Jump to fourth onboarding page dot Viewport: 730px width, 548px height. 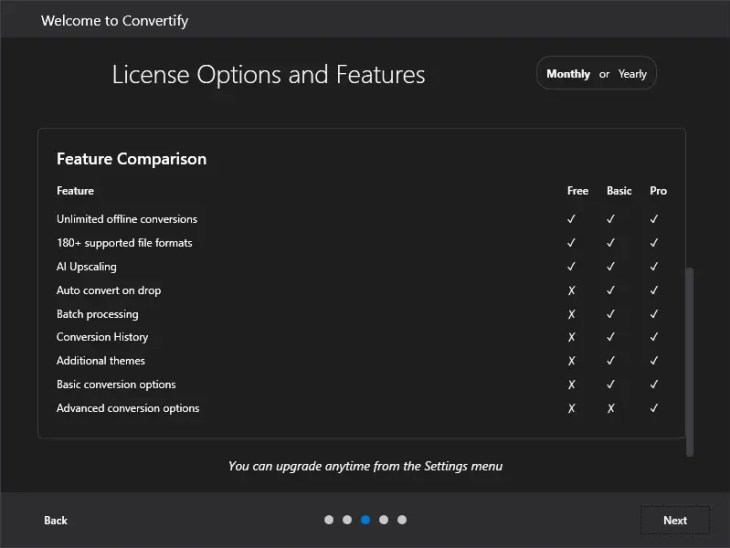coord(384,520)
